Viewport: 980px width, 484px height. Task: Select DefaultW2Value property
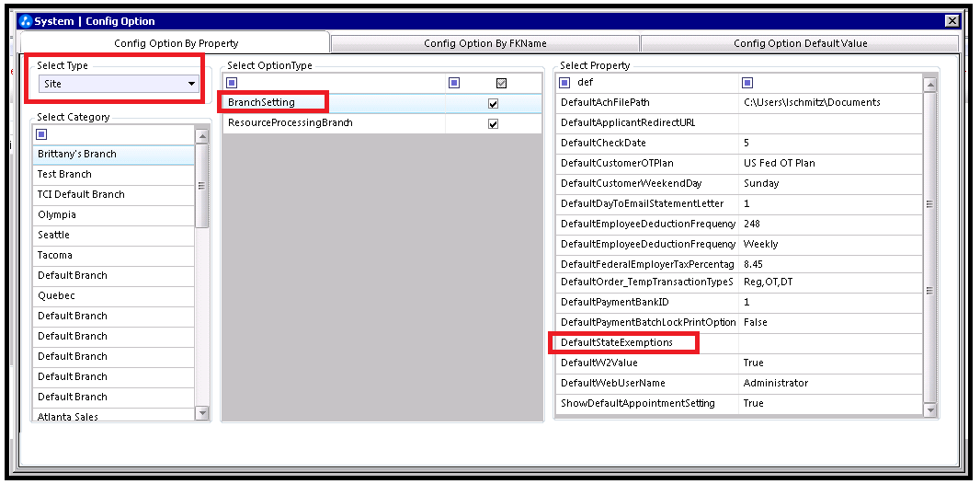click(x=647, y=363)
